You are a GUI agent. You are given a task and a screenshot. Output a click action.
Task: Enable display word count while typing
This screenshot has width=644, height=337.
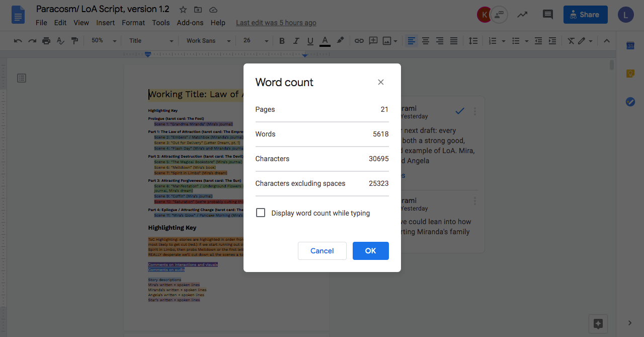[261, 213]
